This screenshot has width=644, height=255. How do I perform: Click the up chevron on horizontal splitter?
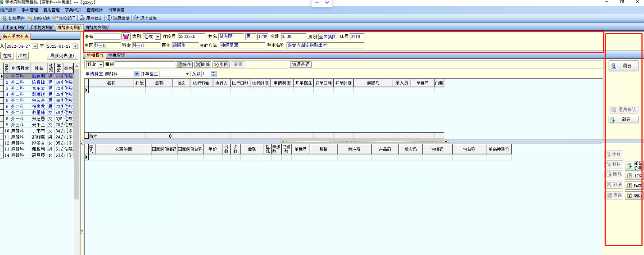[x=283, y=141]
